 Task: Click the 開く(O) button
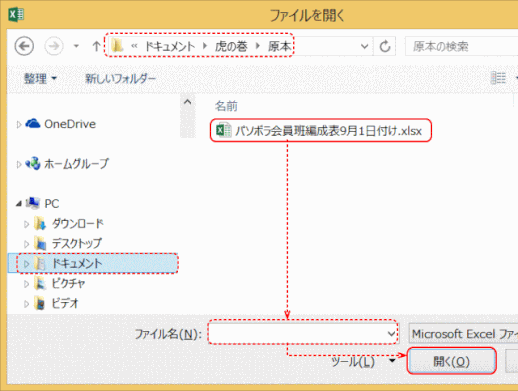pyautogui.click(x=451, y=361)
